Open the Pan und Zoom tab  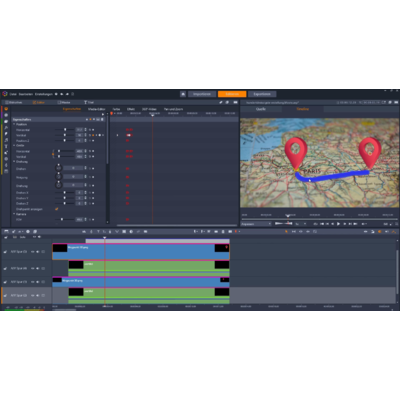[x=173, y=109]
